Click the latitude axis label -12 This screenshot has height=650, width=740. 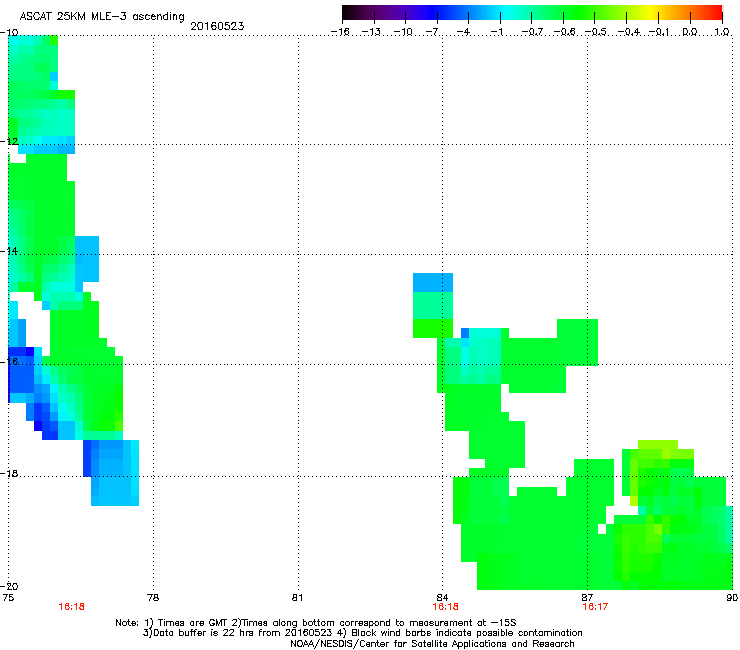(x=9, y=142)
